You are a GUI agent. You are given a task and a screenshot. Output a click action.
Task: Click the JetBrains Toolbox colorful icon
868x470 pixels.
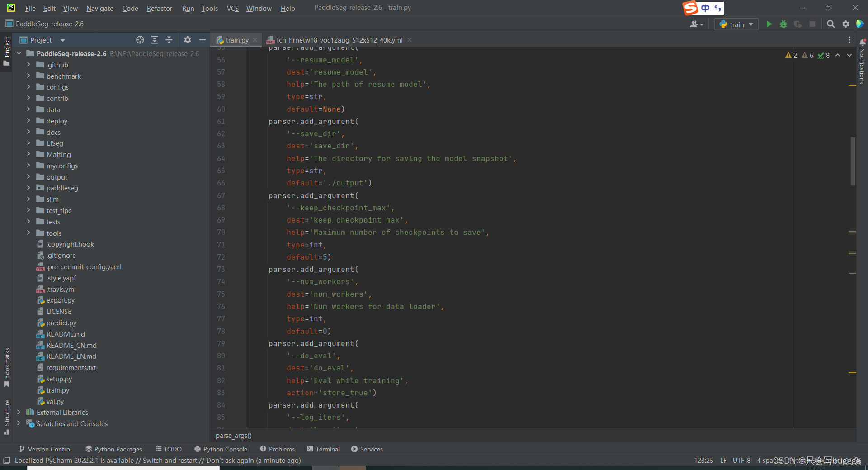tap(860, 24)
